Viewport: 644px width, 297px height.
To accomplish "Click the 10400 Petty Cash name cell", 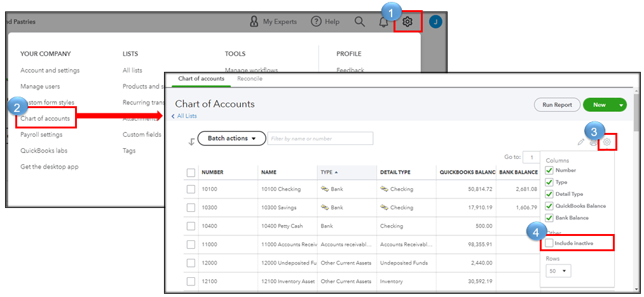I will point(287,226).
